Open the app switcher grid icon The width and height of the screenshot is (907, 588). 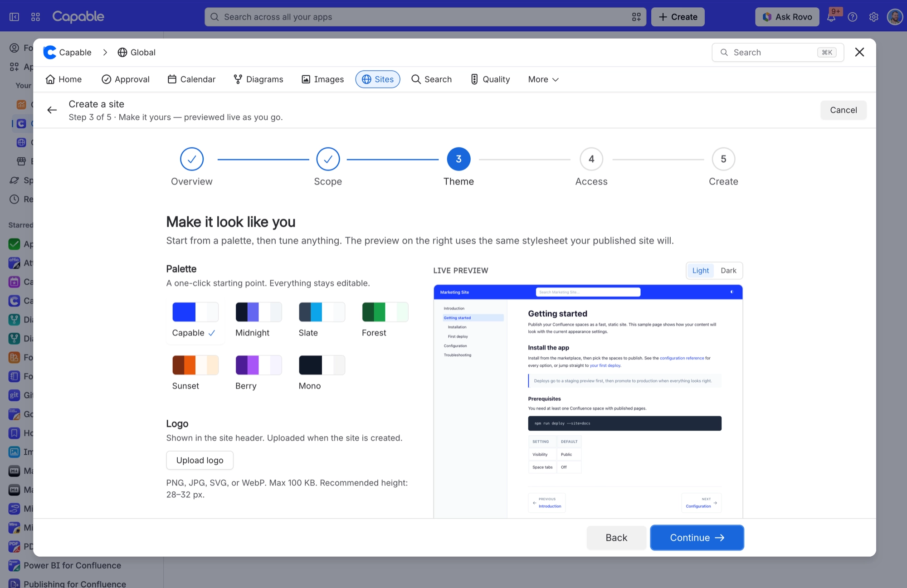35,17
